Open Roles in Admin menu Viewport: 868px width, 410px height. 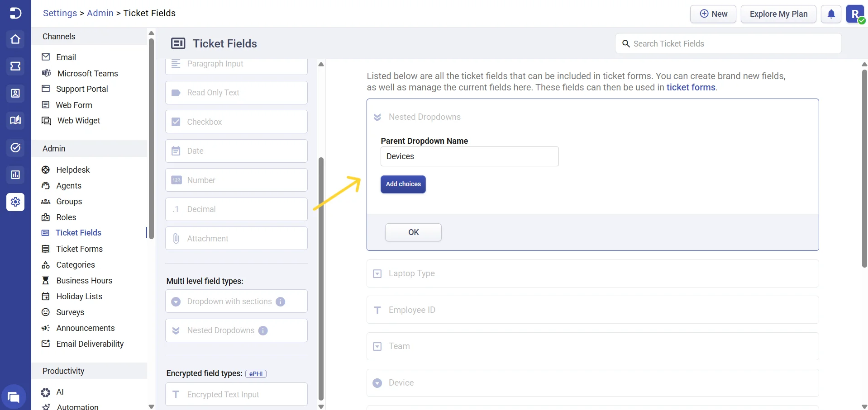(x=66, y=217)
